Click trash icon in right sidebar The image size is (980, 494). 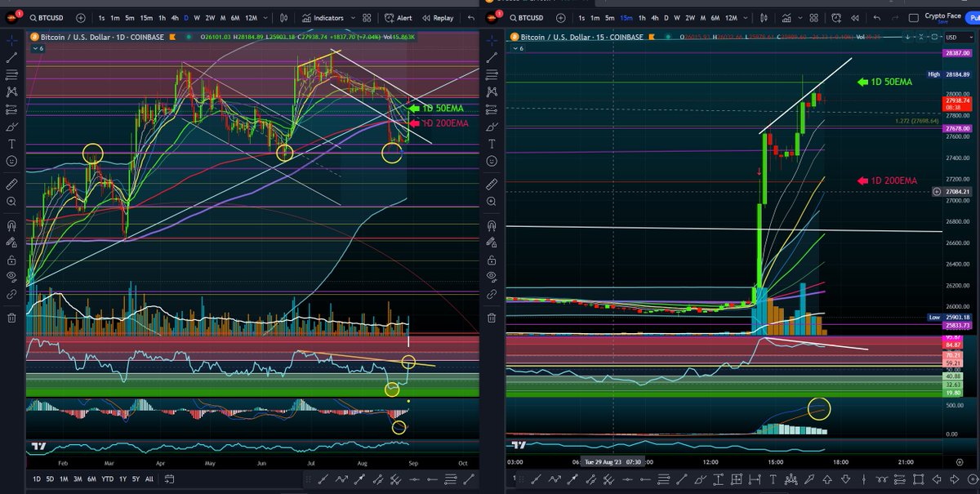(492, 317)
